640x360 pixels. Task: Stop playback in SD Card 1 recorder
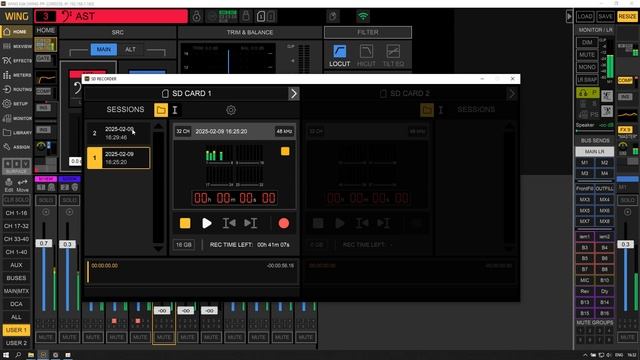(185, 223)
